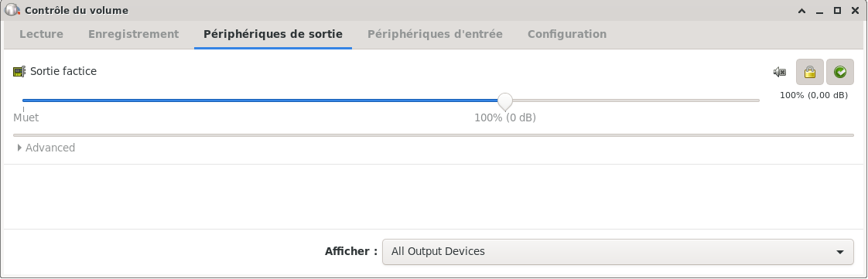Go to the Configuration tab

[567, 34]
